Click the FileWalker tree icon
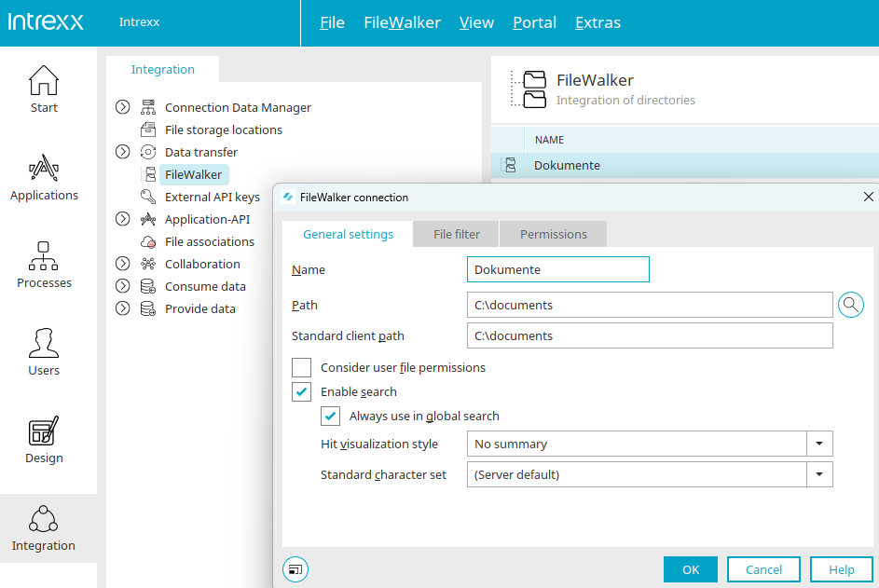 click(150, 174)
